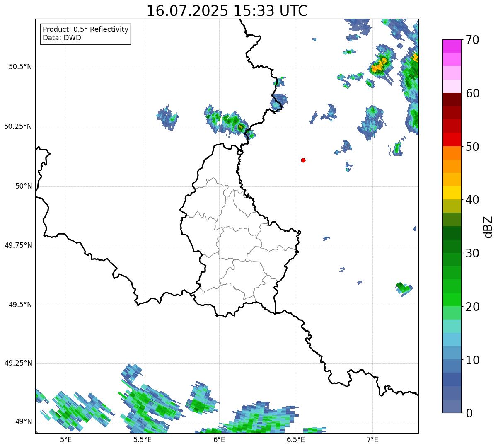Click the colorbar tick value 20

coord(472,307)
